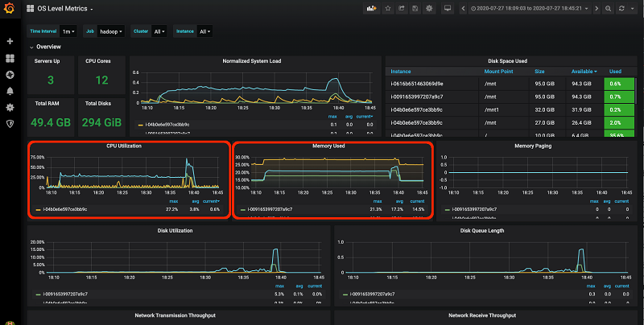Toggle the i-0091653997207a9c7 series in Memory Used legend
The height and width of the screenshot is (325, 644).
[x=270, y=209]
